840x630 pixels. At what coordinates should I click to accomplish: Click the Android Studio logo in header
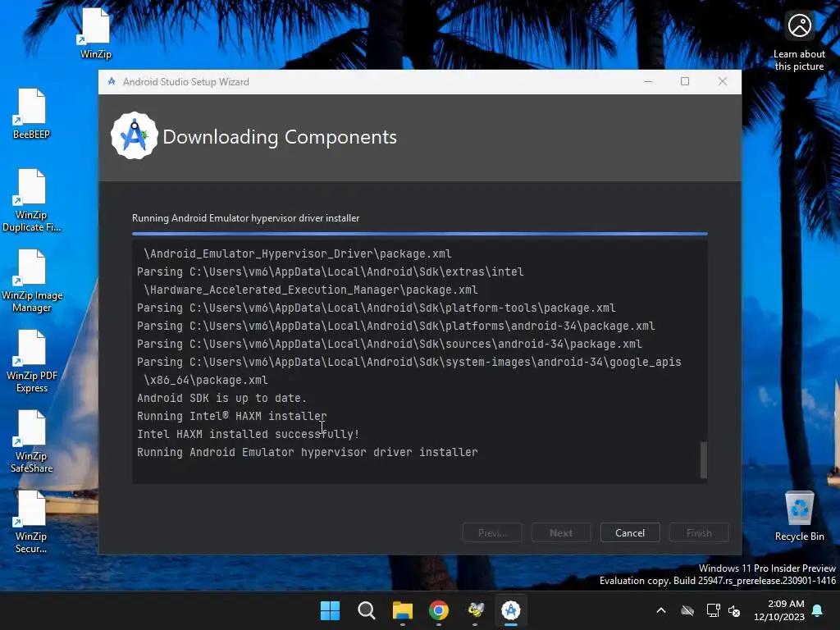click(x=134, y=136)
